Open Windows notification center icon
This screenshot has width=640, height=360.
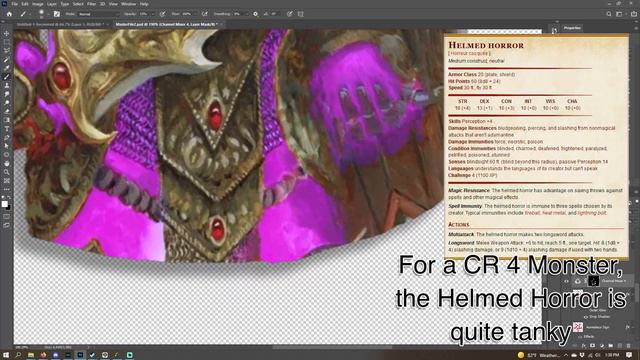click(x=629, y=355)
